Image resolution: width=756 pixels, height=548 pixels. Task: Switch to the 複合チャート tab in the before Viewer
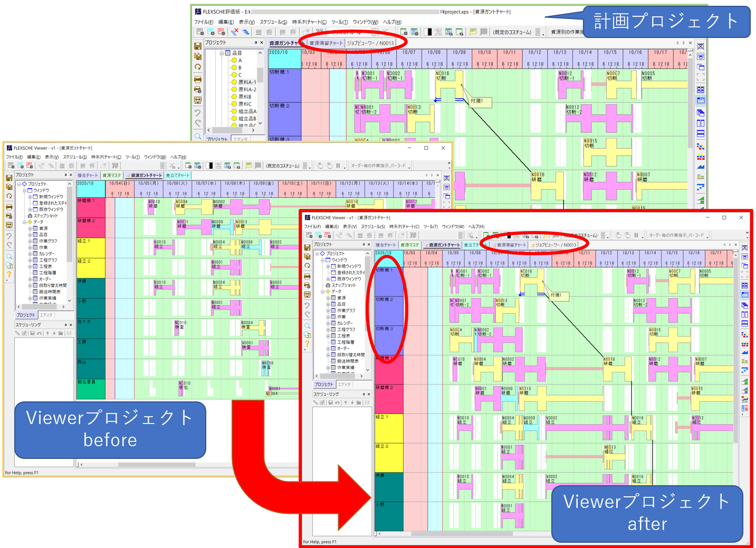pyautogui.click(x=88, y=176)
